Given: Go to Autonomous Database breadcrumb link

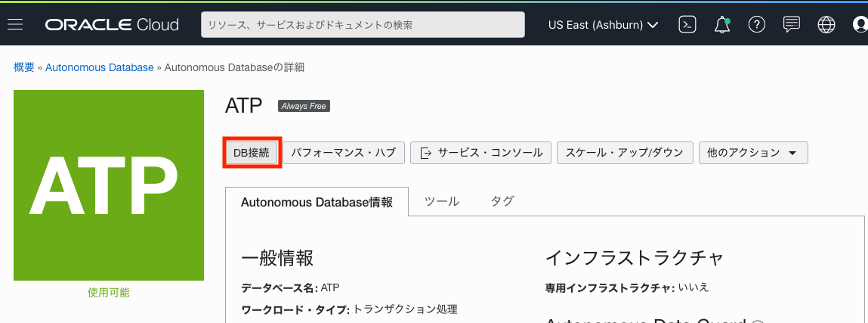Looking at the screenshot, I should pyautogui.click(x=100, y=67).
